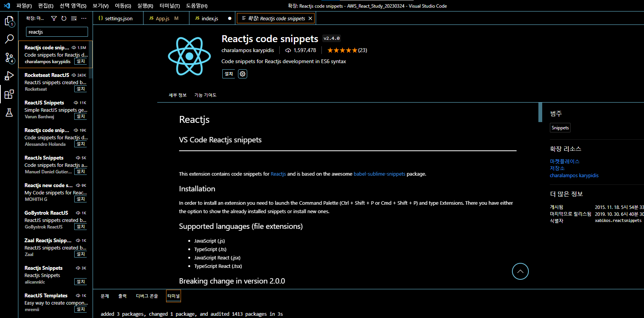
Task: Close the Reactjs code snippets tab
Action: [x=310, y=18]
